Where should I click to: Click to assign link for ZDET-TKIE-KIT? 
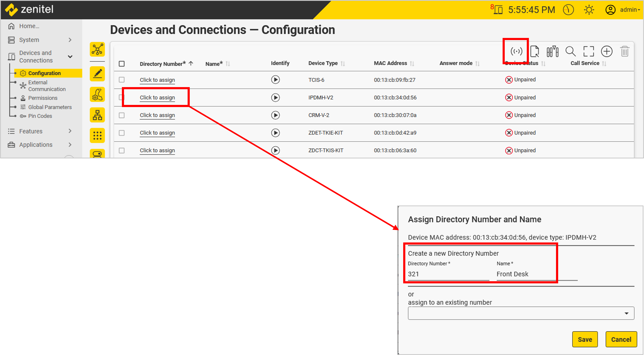pyautogui.click(x=157, y=133)
